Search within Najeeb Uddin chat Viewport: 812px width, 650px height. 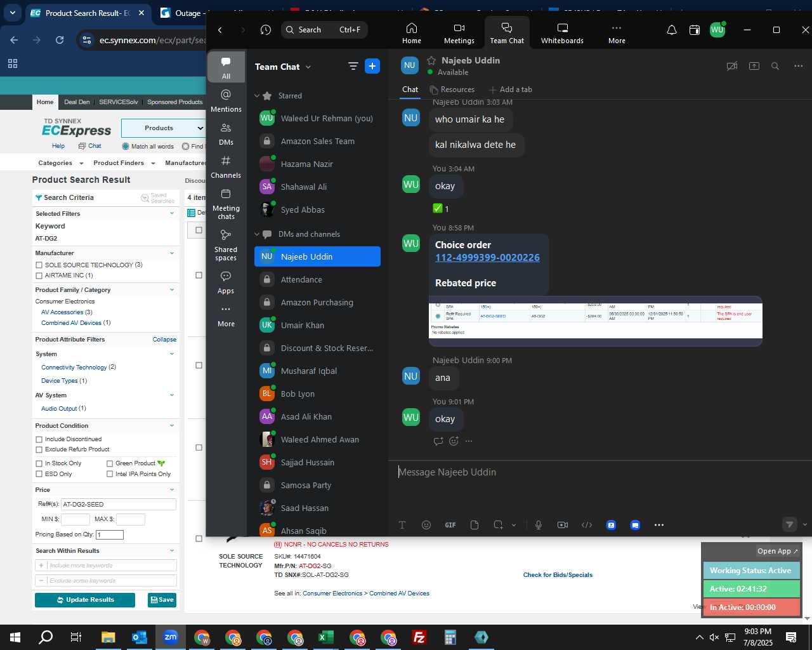pos(775,66)
